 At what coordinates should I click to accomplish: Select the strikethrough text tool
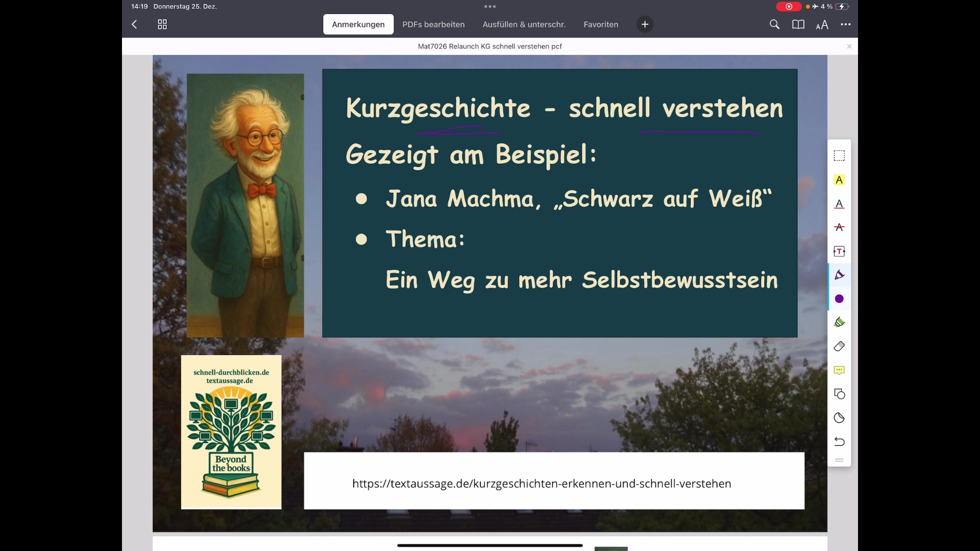(x=839, y=228)
